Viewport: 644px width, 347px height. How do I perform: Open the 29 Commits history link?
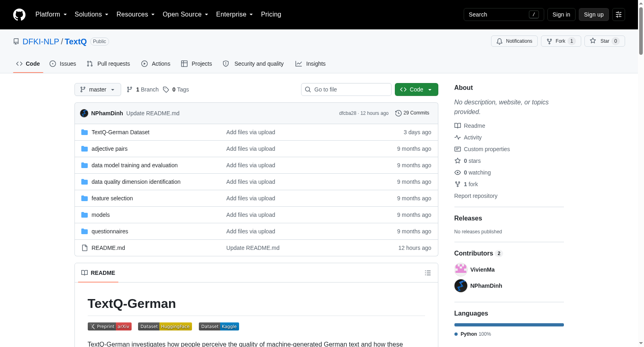[x=412, y=113]
